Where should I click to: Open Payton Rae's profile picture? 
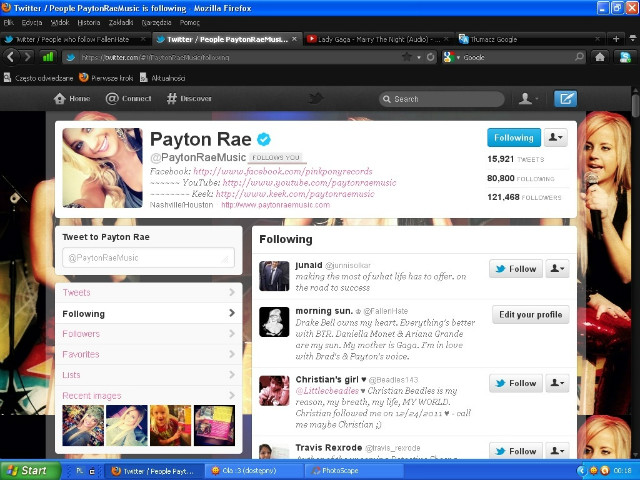[x=102, y=168]
